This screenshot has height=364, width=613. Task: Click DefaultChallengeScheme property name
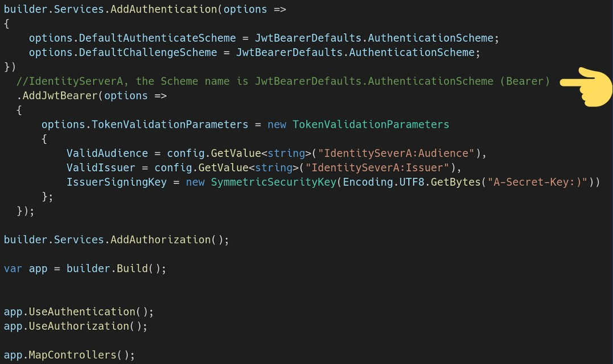[148, 53]
